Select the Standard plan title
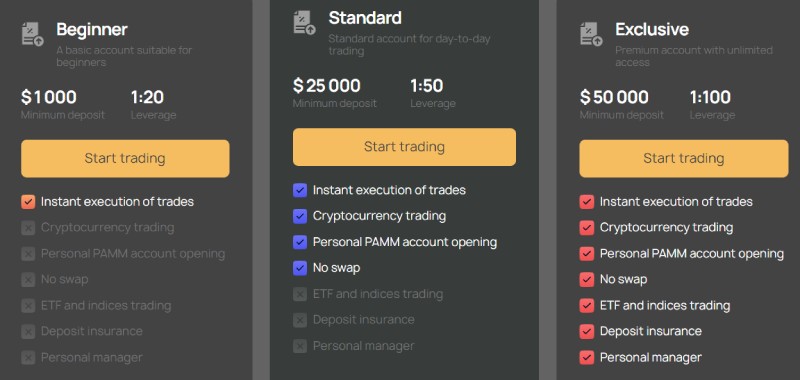Image resolution: width=800 pixels, height=380 pixels. click(x=365, y=18)
